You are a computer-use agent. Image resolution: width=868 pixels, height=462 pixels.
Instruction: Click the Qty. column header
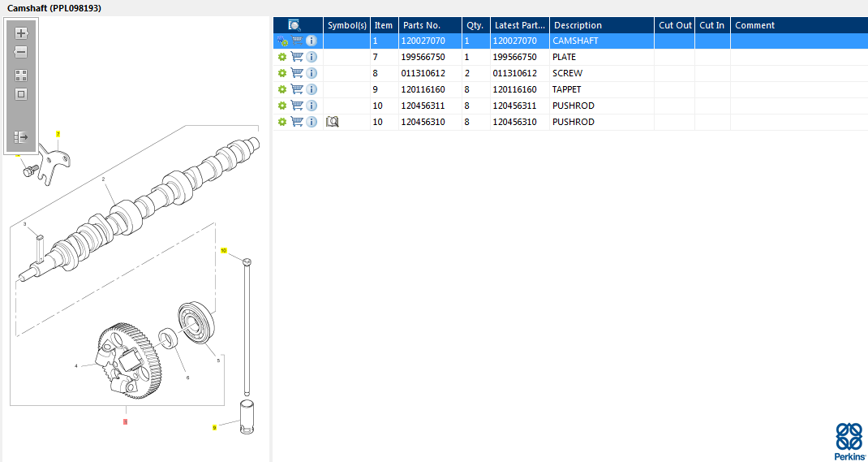tap(475, 25)
